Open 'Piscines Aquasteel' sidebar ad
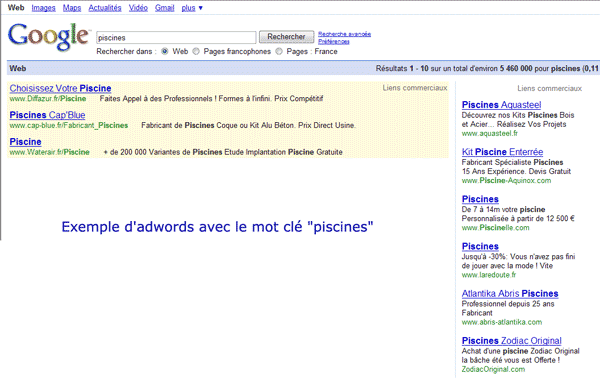Screen dimensions: 600x378 tap(501, 105)
